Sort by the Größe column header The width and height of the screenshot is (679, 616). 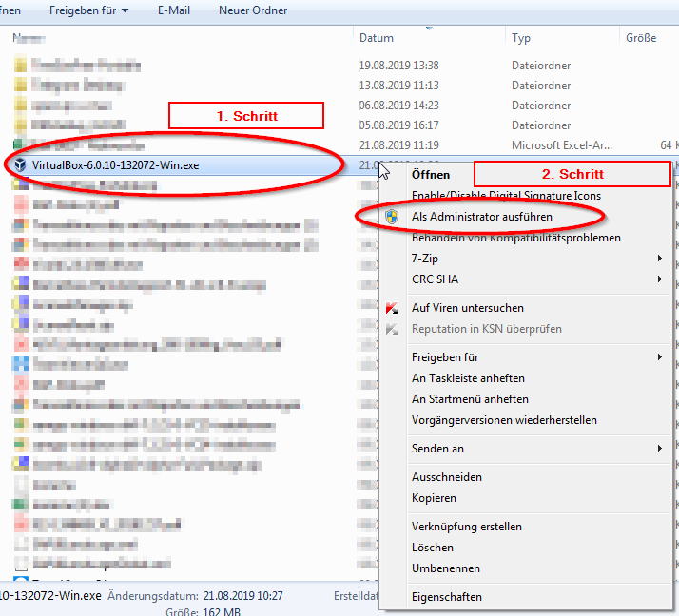coord(641,38)
